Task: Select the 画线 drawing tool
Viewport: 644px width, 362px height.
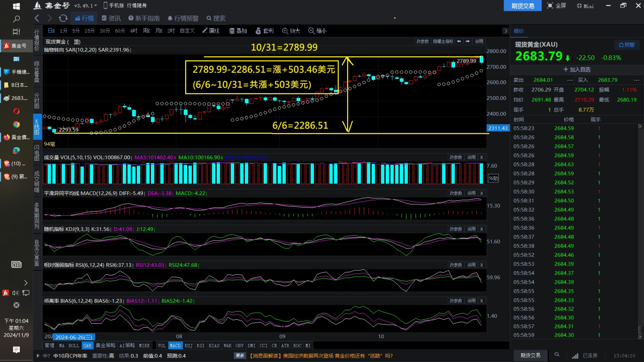Action: pyautogui.click(x=211, y=31)
